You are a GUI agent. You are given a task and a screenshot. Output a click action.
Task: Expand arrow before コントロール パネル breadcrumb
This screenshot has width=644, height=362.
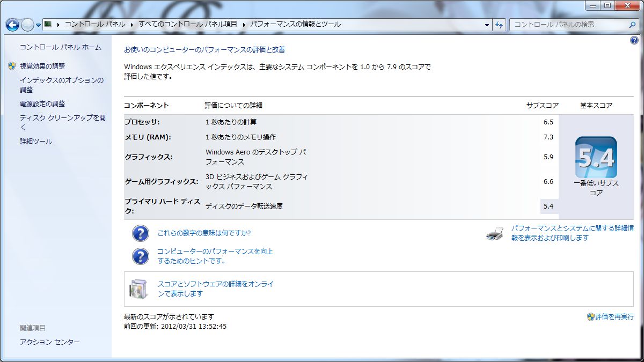click(58, 24)
